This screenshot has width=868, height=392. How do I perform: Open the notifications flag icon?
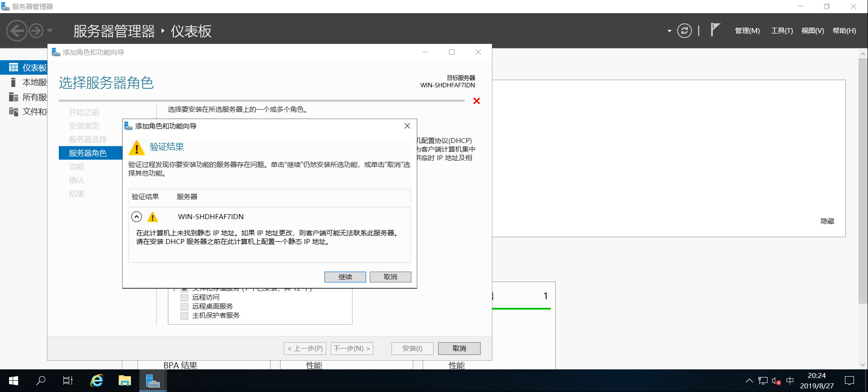click(x=715, y=30)
